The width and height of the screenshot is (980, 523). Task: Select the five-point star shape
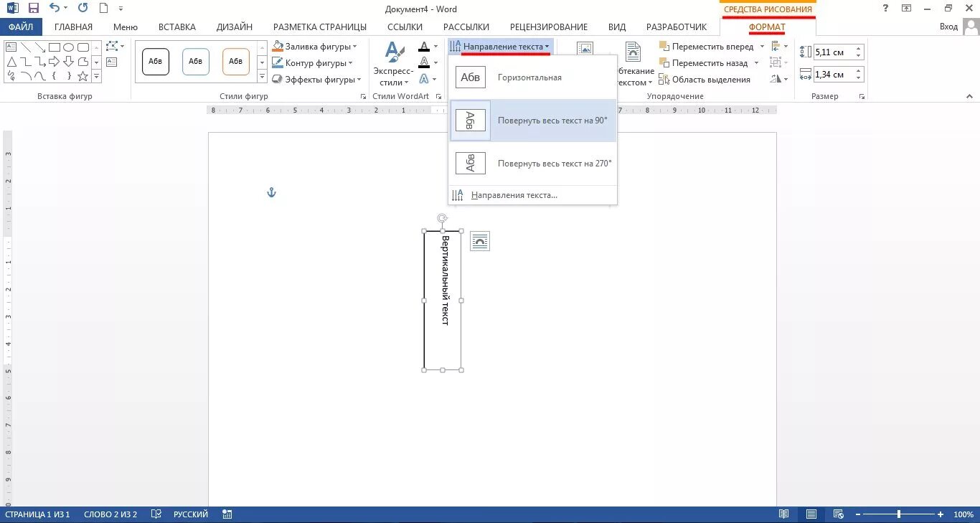83,75
